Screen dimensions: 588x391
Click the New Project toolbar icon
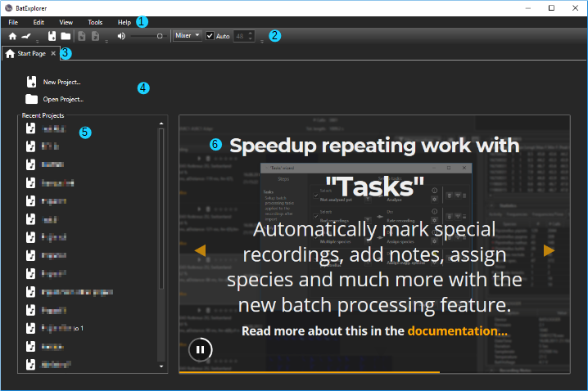52,36
